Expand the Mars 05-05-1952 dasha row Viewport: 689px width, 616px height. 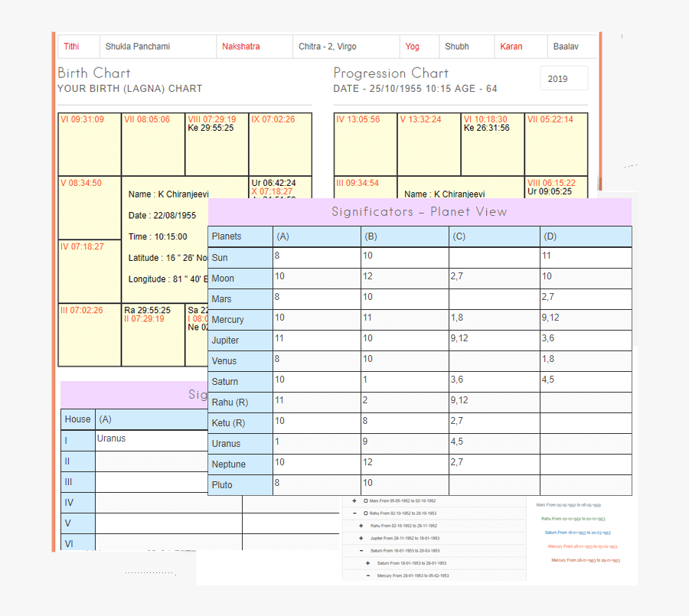click(x=354, y=500)
